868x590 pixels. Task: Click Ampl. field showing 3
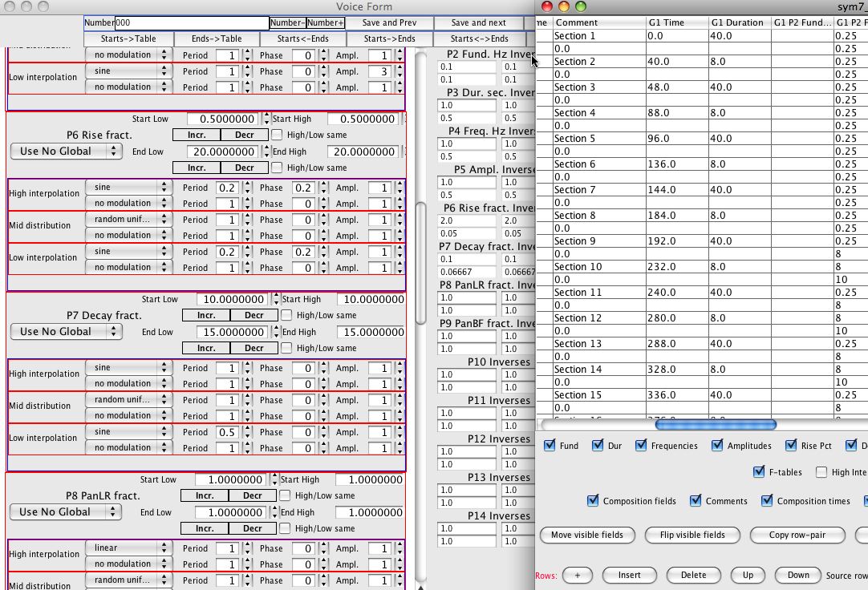(379, 71)
